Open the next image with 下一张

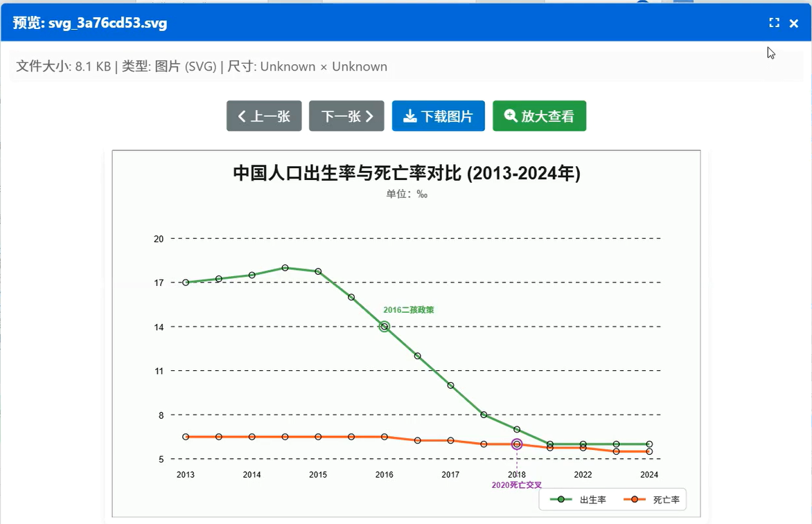point(346,116)
